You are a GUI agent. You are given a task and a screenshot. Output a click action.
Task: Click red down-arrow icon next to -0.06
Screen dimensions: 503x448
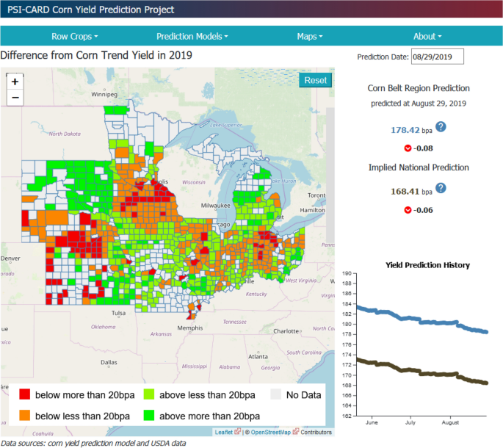point(408,210)
